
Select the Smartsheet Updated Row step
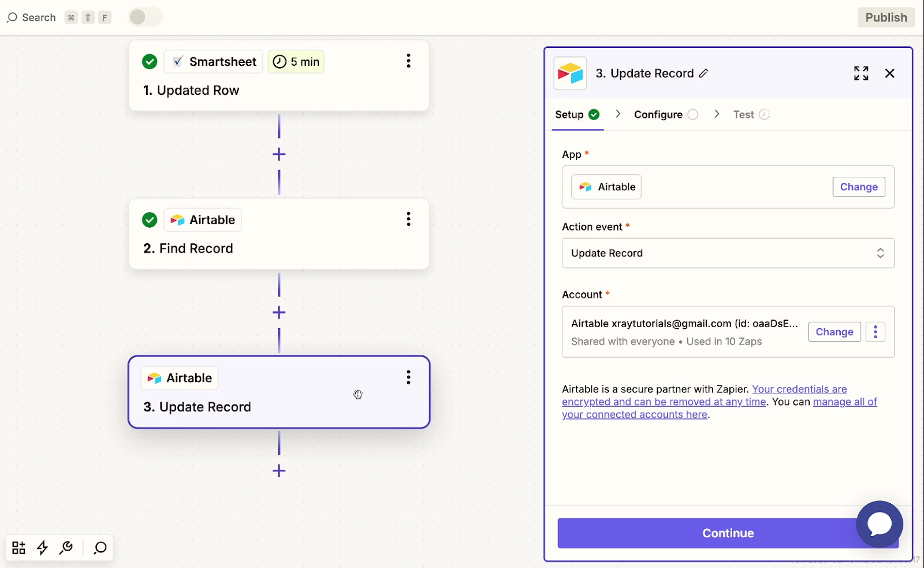(x=279, y=76)
